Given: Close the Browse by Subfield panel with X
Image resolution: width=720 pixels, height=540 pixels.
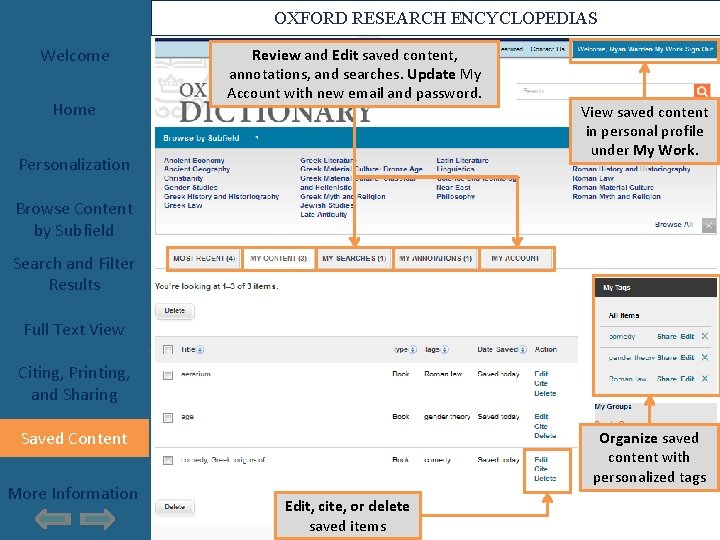Looking at the screenshot, I should [x=709, y=225].
